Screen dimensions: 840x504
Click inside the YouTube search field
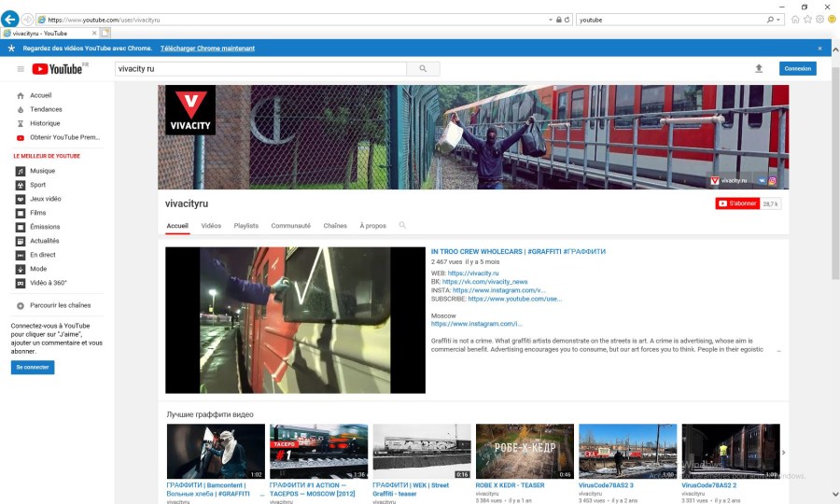tap(260, 68)
